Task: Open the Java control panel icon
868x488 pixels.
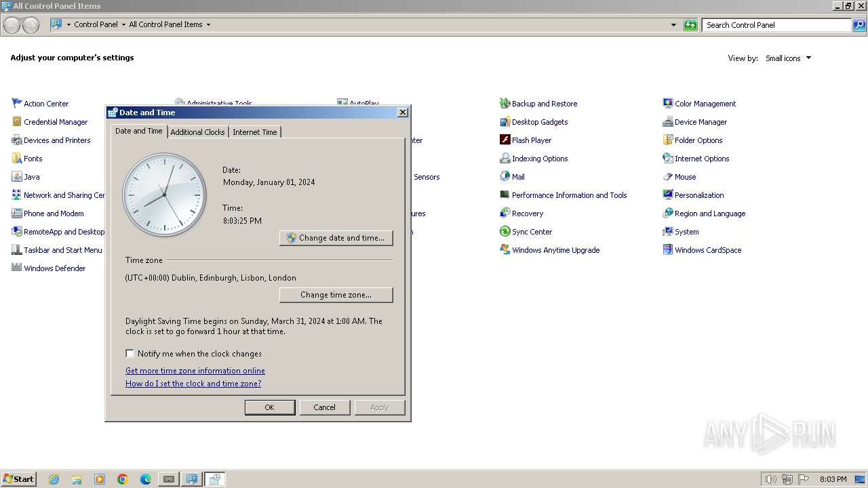Action: [17, 177]
